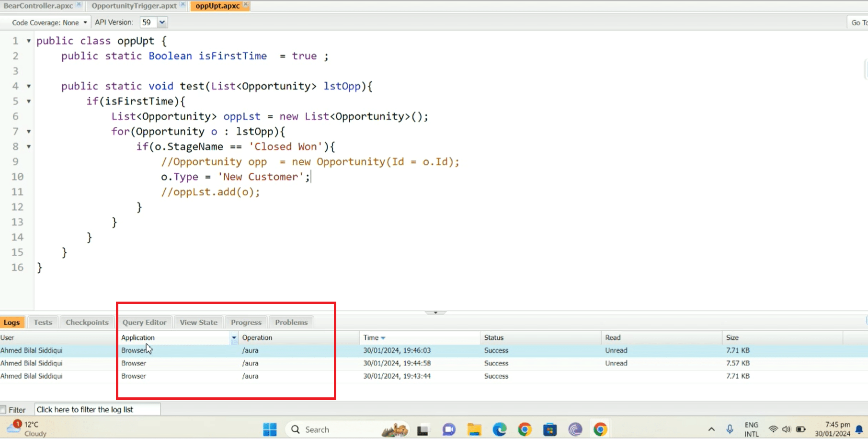This screenshot has width=868, height=439.
Task: Sort logs by the Time column
Action: 419,338
